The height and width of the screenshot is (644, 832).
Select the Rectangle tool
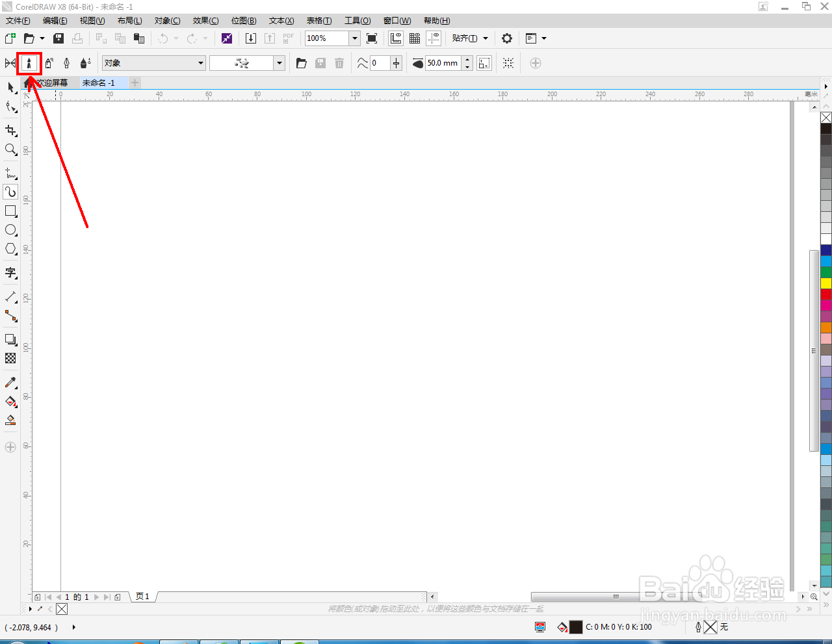click(10, 211)
